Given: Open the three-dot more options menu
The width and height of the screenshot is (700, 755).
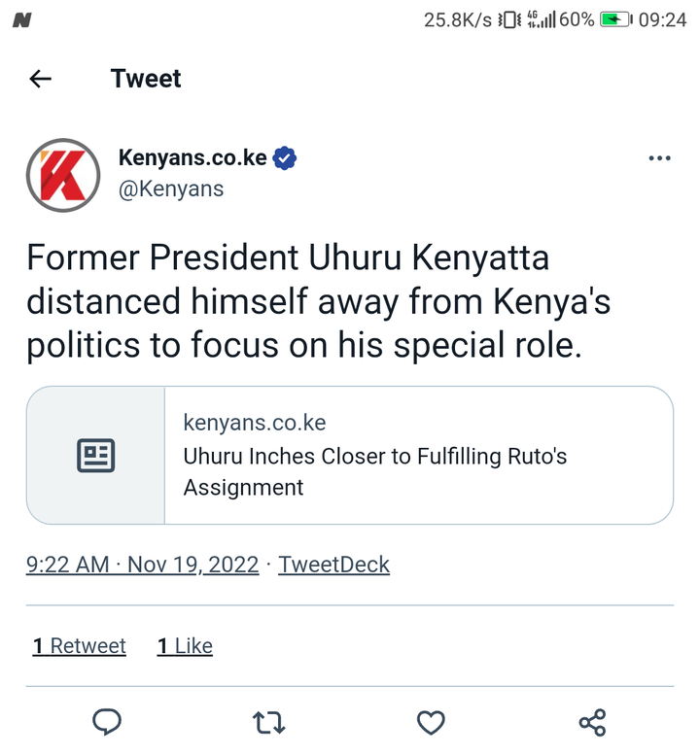Looking at the screenshot, I should click(x=659, y=158).
